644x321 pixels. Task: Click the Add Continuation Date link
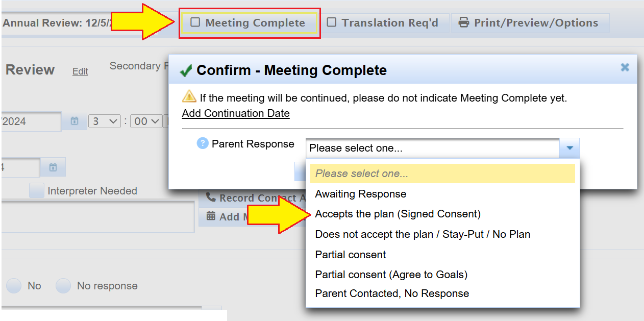pos(236,113)
